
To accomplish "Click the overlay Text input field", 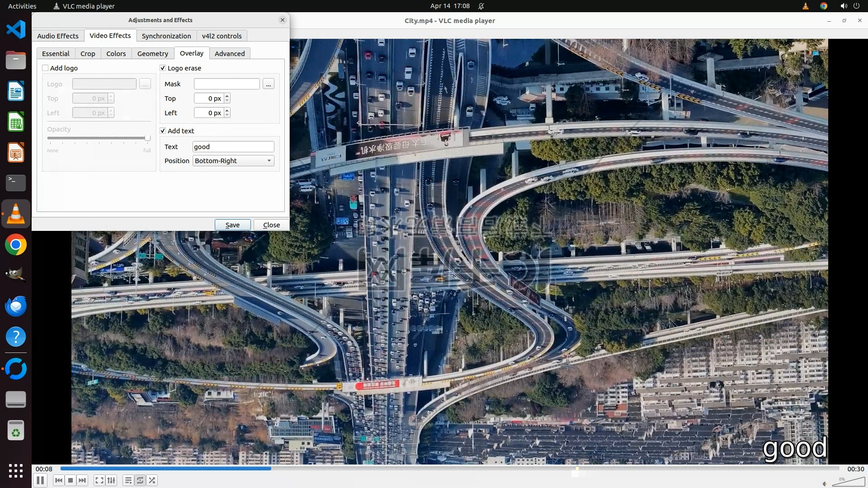I will (x=233, y=146).
